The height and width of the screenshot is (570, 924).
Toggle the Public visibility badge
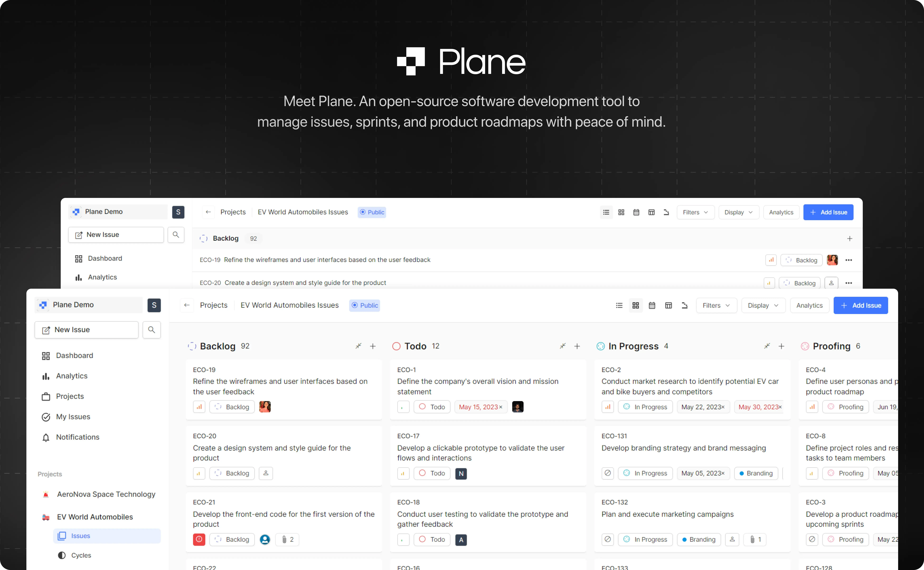point(364,305)
